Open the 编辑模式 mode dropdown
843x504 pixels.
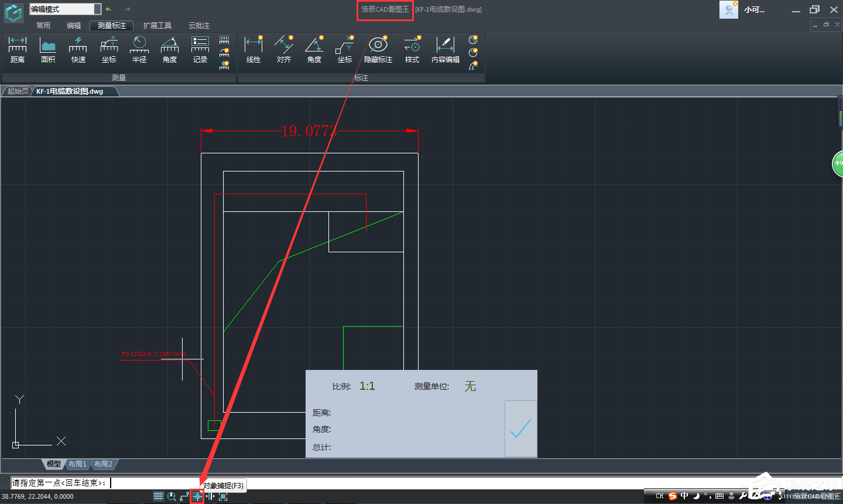pos(65,9)
